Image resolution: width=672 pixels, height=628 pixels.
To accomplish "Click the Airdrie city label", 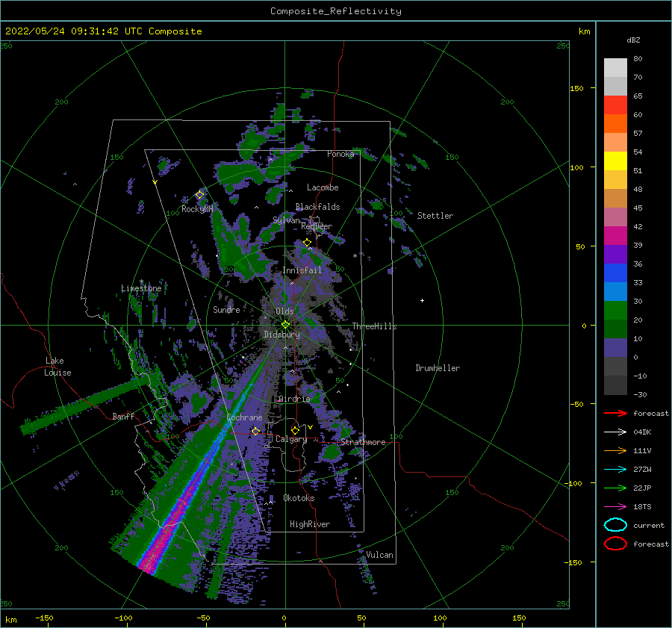I will [x=293, y=399].
